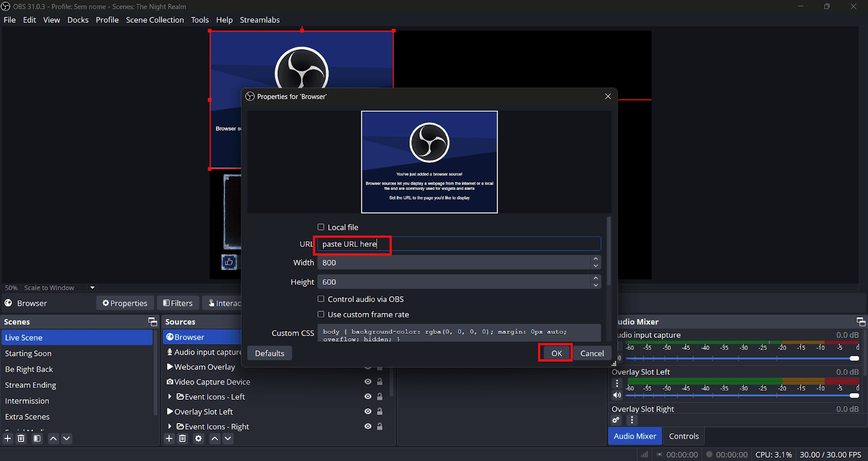This screenshot has height=461, width=868.
Task: Lock the Event Icons - Left group
Action: tap(380, 396)
